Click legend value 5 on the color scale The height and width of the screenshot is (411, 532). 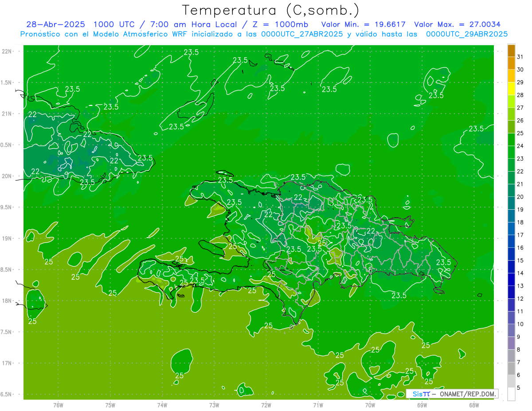click(519, 388)
